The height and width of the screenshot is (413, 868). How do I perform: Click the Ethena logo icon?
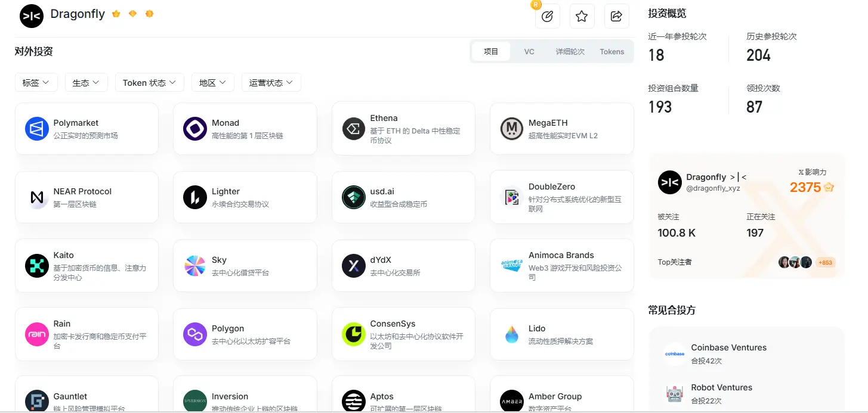[353, 128]
